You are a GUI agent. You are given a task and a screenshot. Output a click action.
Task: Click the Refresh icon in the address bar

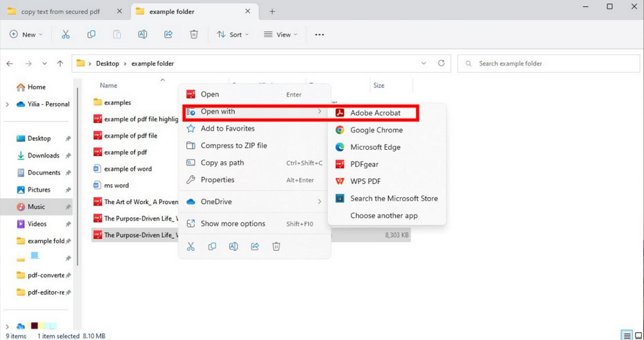point(442,63)
